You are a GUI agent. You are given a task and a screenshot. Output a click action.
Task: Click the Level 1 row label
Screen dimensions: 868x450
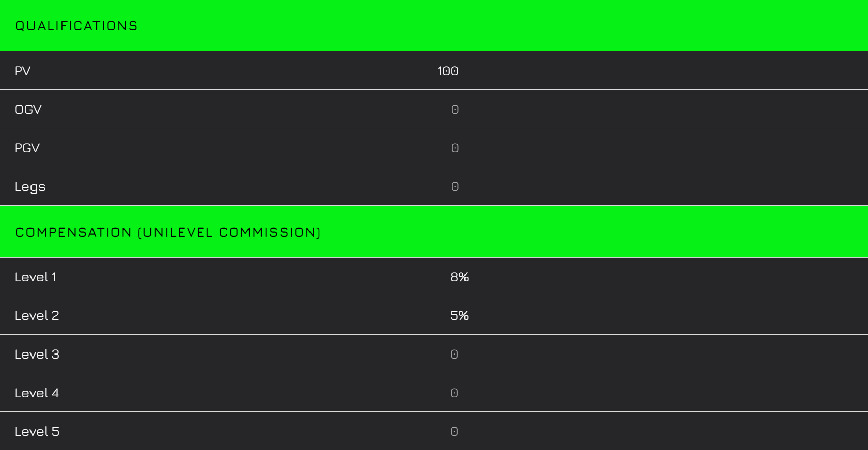36,277
